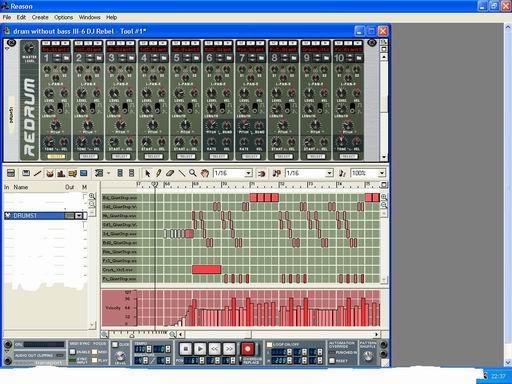Toggle Play focus
This screenshot has width=512, height=384.
pyautogui.click(x=95, y=361)
